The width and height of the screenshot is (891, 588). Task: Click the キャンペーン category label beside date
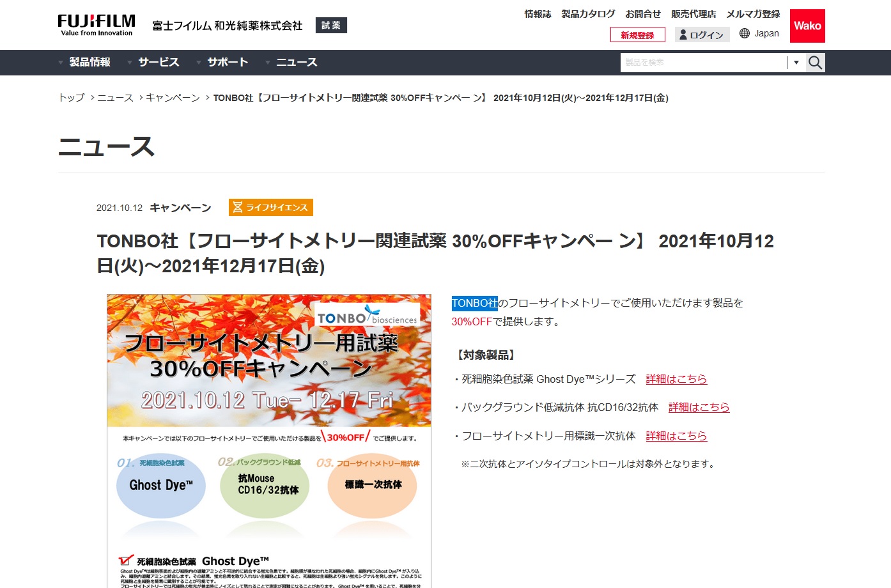(180, 208)
